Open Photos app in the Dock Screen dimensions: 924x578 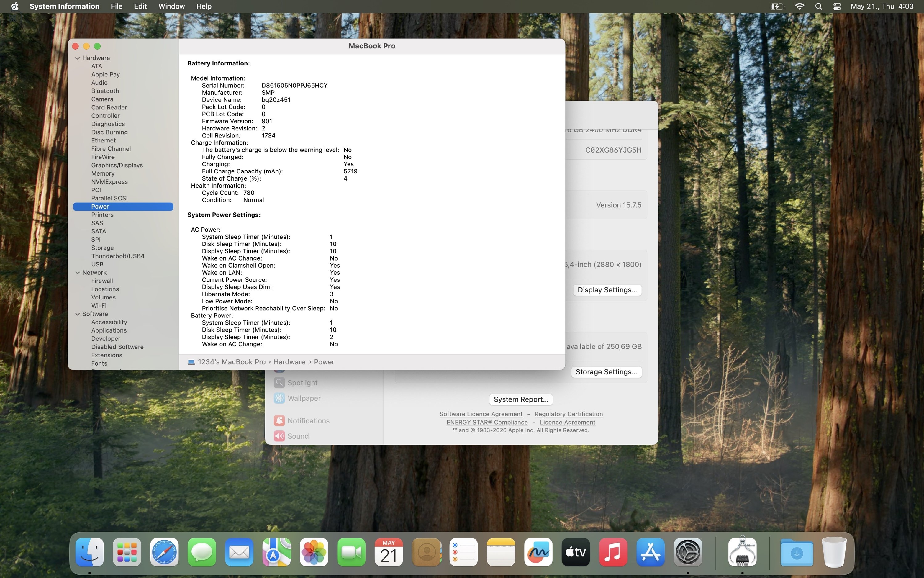(314, 552)
